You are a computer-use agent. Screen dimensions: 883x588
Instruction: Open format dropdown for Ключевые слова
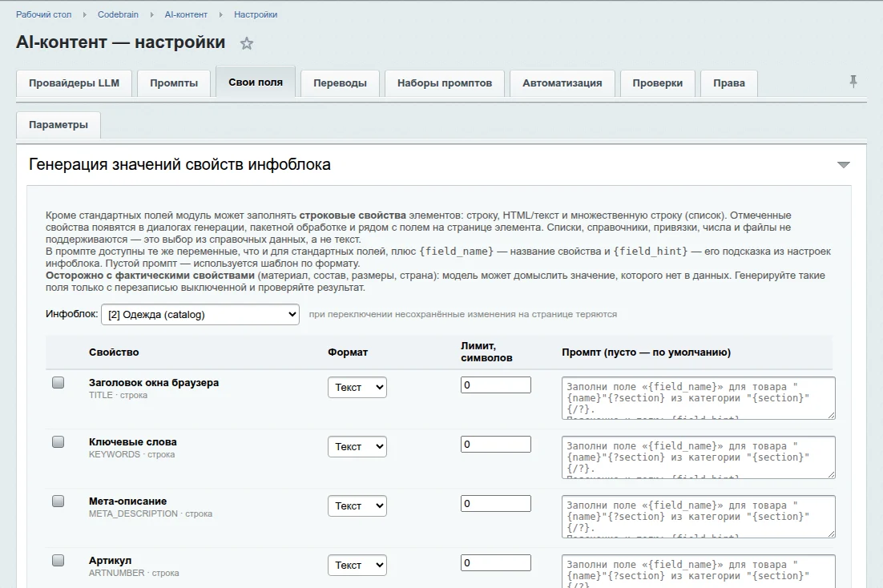pyautogui.click(x=357, y=446)
